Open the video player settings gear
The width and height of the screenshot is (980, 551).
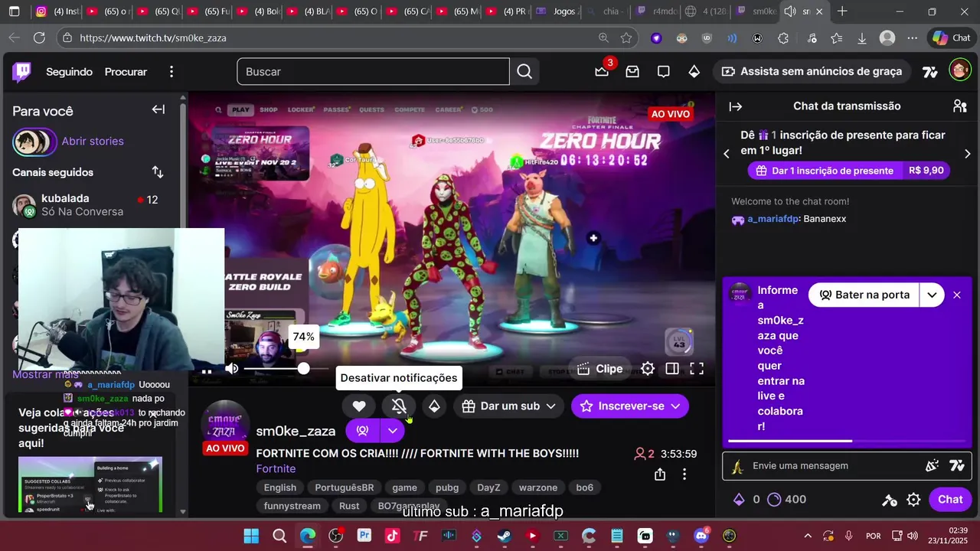click(648, 369)
